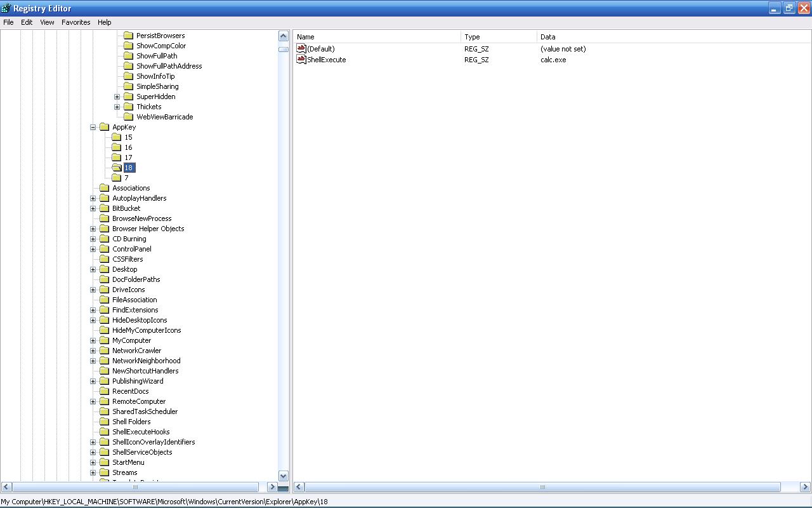Expand the ControlPanel key
812x508 pixels.
click(x=93, y=249)
